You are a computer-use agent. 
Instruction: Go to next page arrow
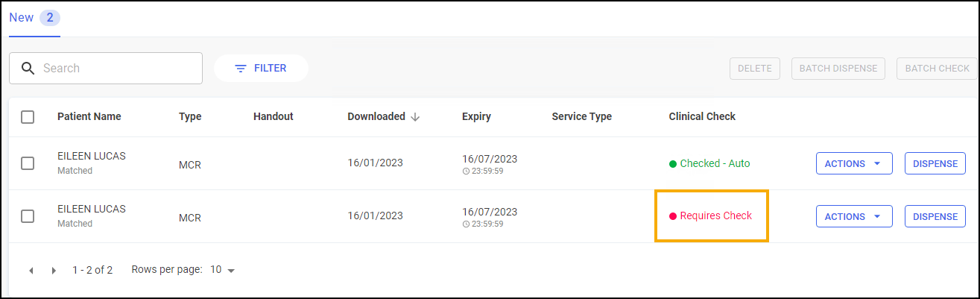tap(54, 271)
